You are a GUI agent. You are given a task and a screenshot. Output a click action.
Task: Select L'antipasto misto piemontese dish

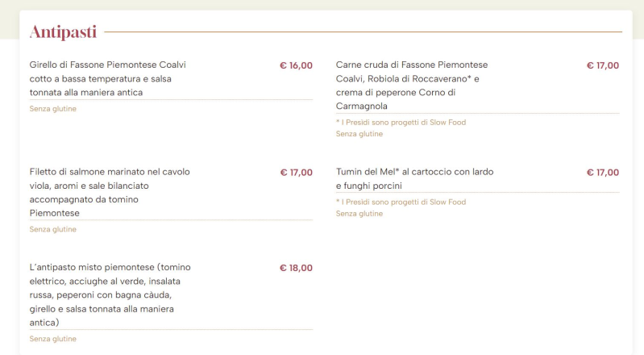coord(110,295)
